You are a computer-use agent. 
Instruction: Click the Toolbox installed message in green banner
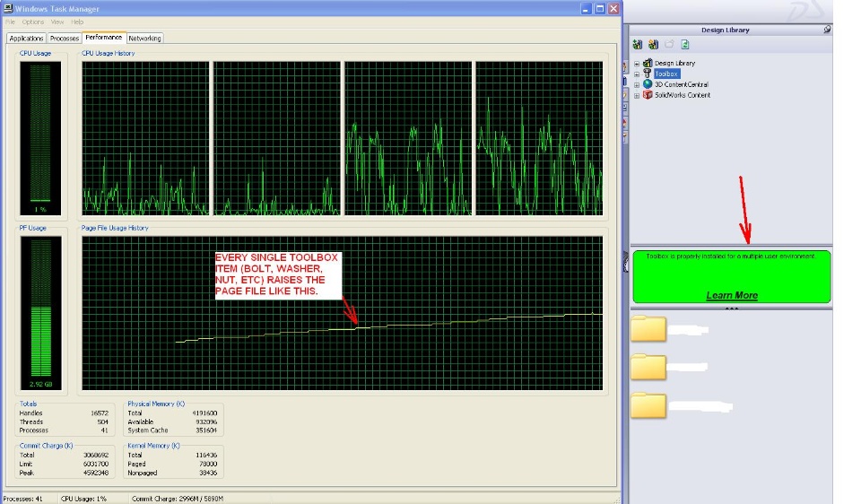coord(731,256)
